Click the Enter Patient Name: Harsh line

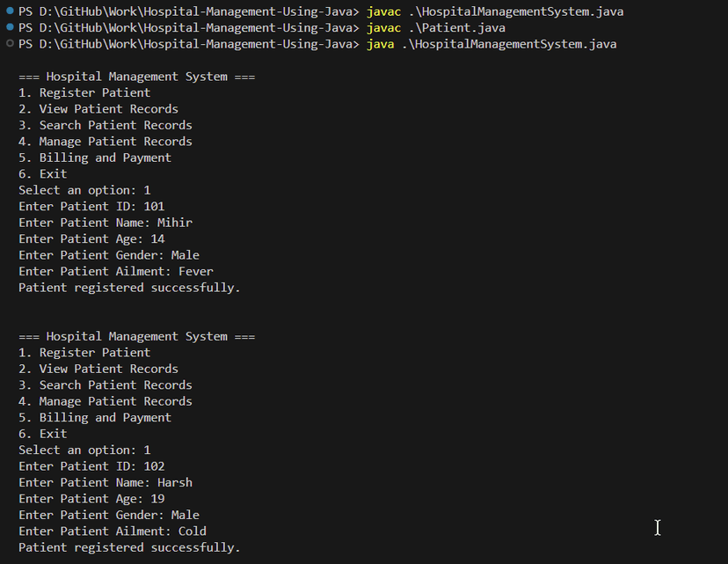(106, 482)
